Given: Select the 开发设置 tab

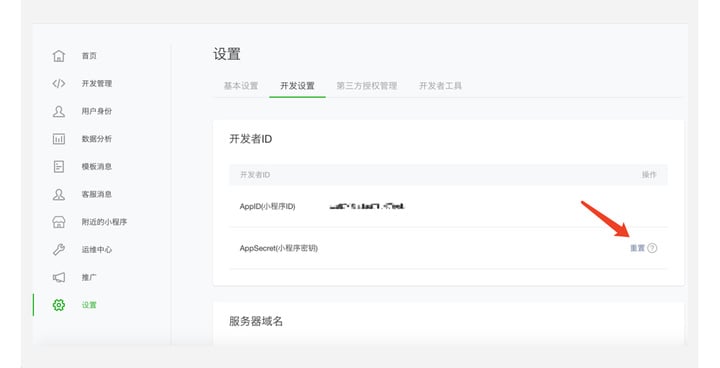Looking at the screenshot, I should click(x=298, y=86).
